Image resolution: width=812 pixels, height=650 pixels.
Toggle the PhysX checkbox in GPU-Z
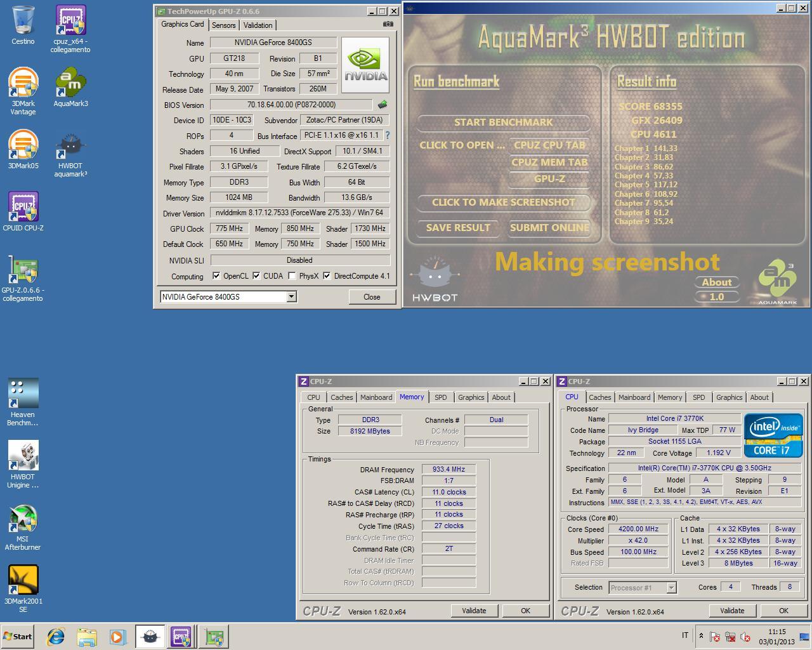[x=292, y=276]
